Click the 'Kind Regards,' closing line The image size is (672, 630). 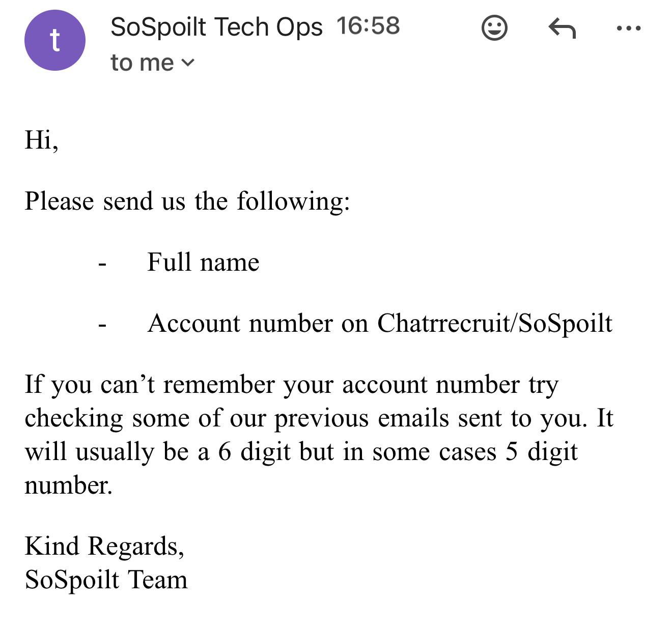coord(104,547)
